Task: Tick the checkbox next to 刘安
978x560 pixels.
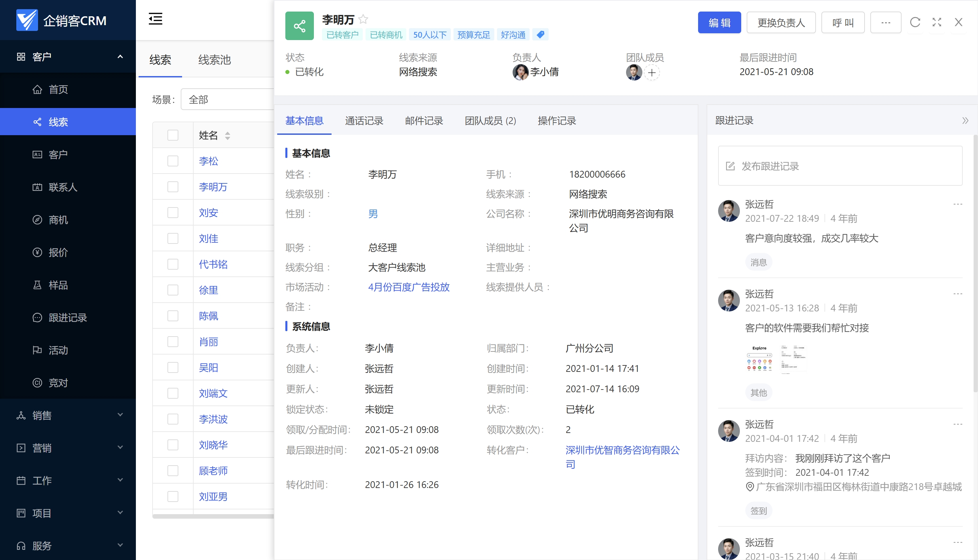Action: pyautogui.click(x=173, y=213)
